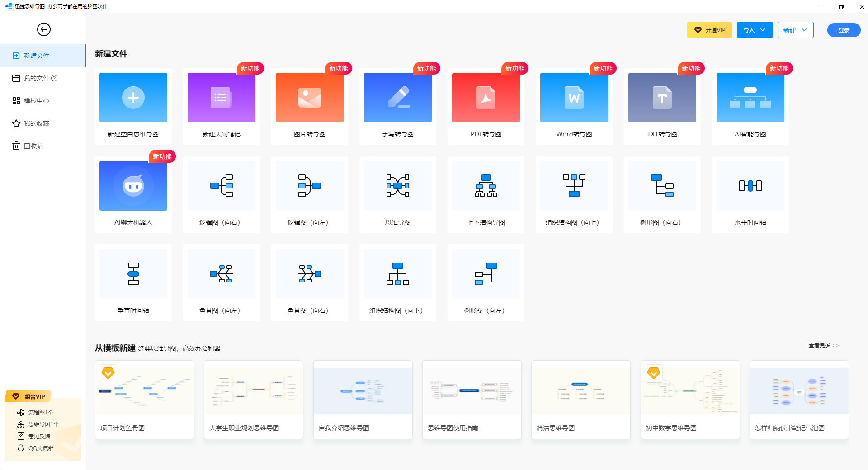Pick TXT转导图 converter icon

[x=662, y=98]
